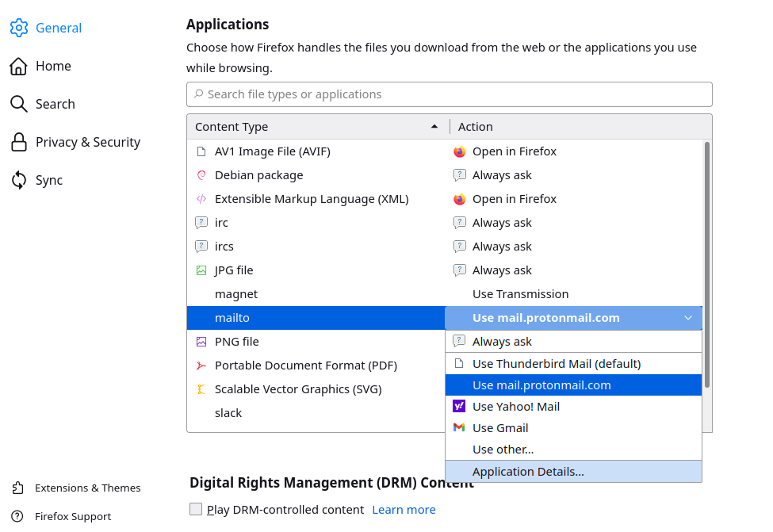773x532 pixels.
Task: Select the Portable Document Format (PDF) row
Action: [x=316, y=366]
